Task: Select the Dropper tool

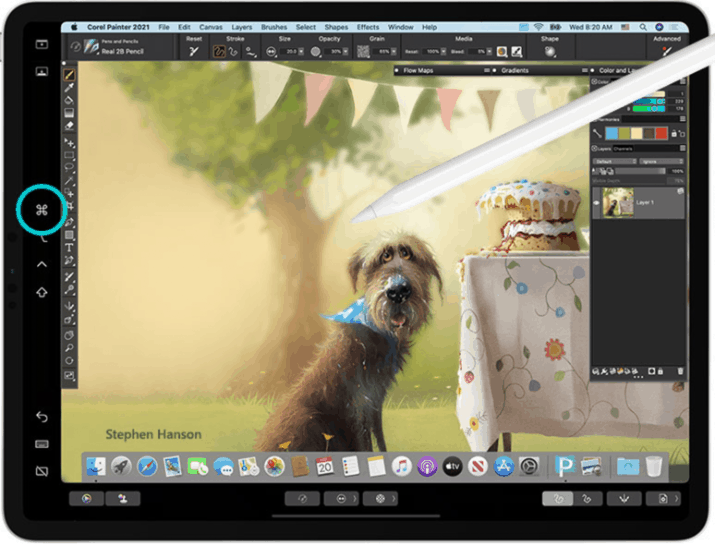Action: pyautogui.click(x=69, y=87)
